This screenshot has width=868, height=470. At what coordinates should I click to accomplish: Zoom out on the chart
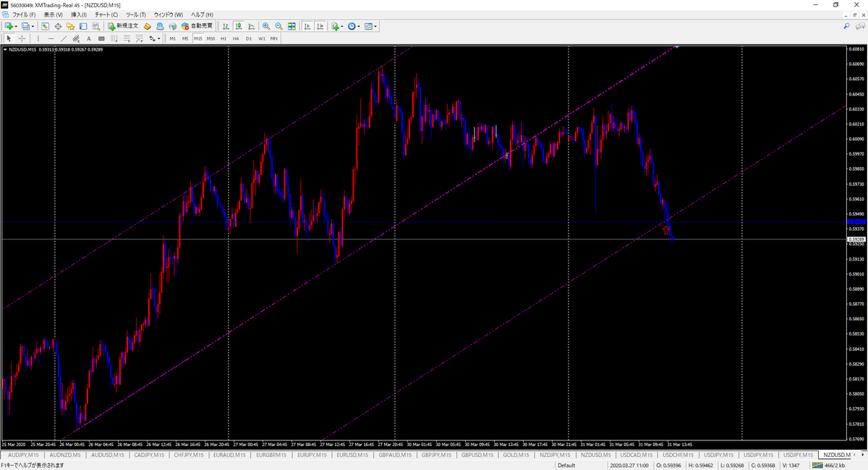click(x=278, y=26)
